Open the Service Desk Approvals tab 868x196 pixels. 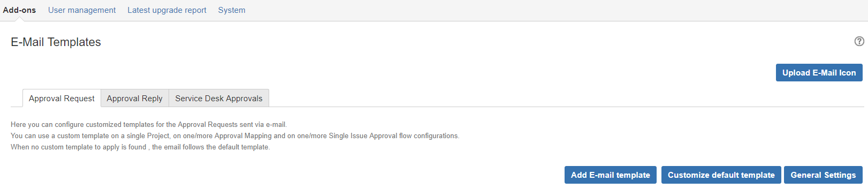coord(219,99)
